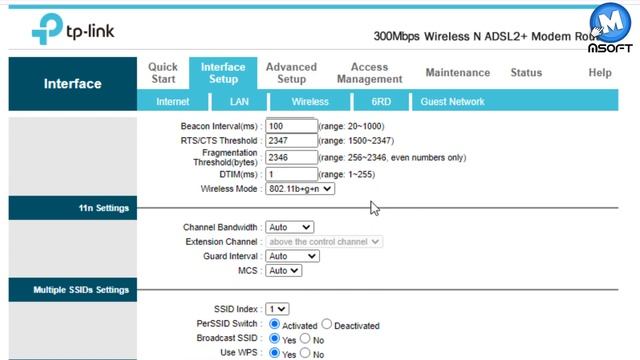Click the 'Beacon Interval(ms)' label
The width and height of the screenshot is (640, 360).
[219, 126]
